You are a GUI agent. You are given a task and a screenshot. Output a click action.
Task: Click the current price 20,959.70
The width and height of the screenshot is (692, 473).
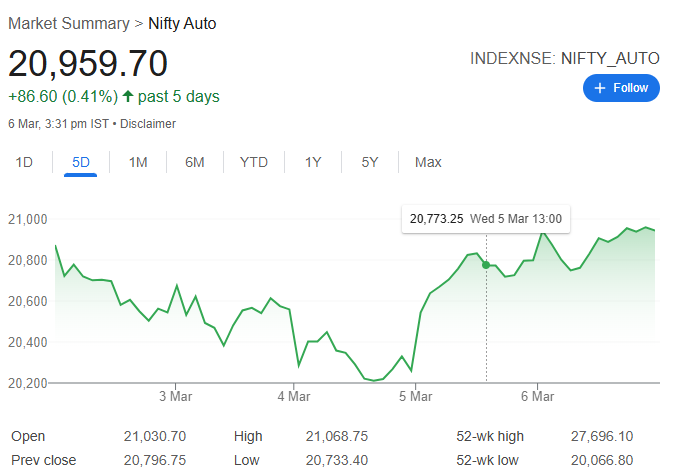(88, 63)
